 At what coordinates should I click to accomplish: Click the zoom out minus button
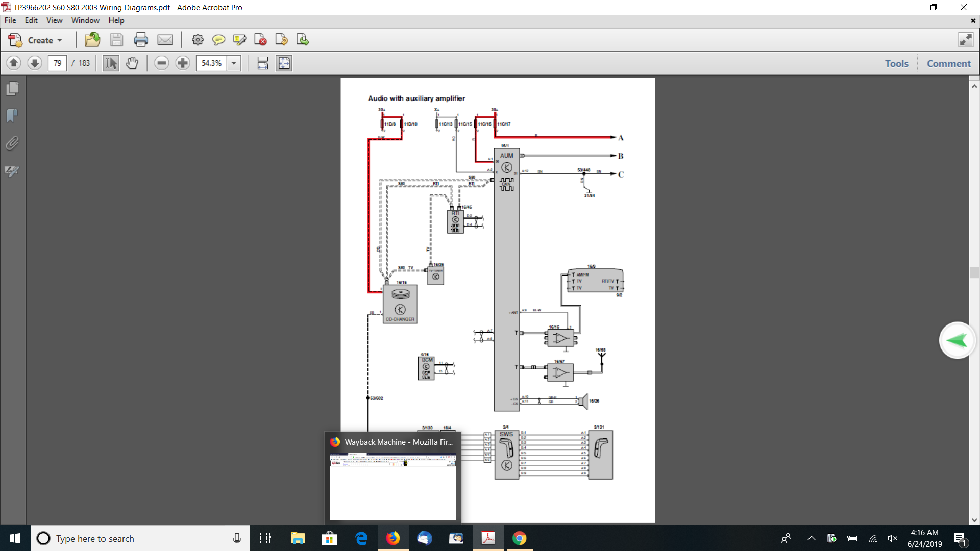(162, 63)
